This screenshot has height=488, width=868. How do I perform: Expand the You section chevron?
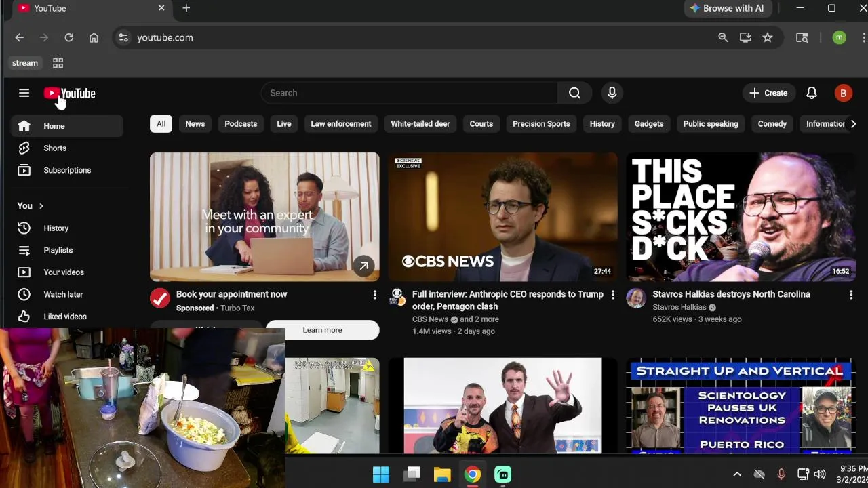[41, 206]
